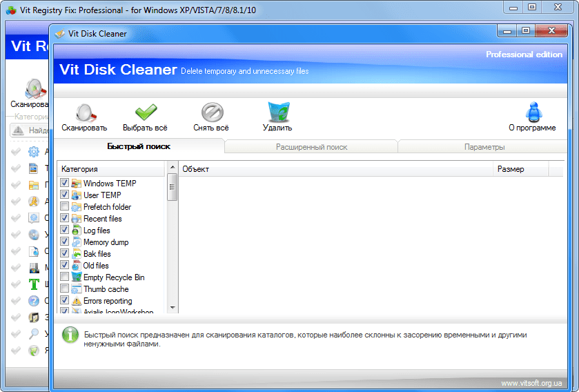579x392 pixels.
Task: Enable the Prefetch folder checkbox
Action: click(x=65, y=206)
